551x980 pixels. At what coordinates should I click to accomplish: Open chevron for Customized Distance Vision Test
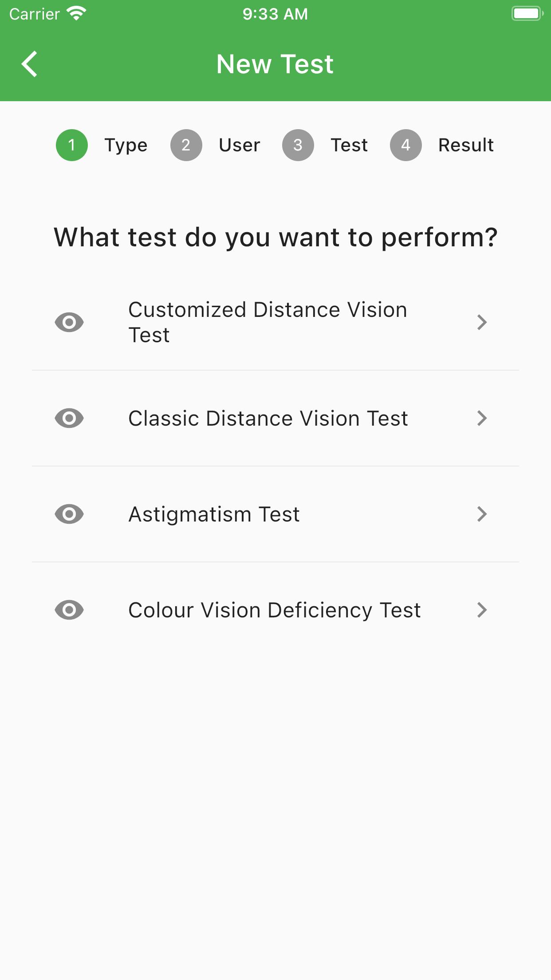(482, 322)
